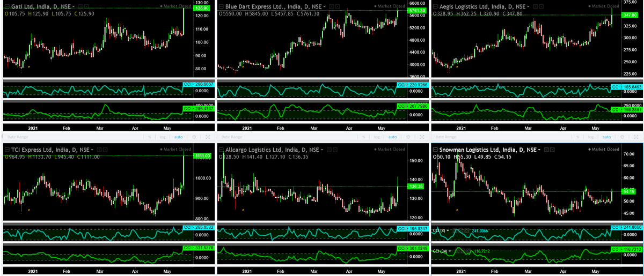Open chart settings gear above TCI Express chart
The image size is (644, 276).
[194, 137]
